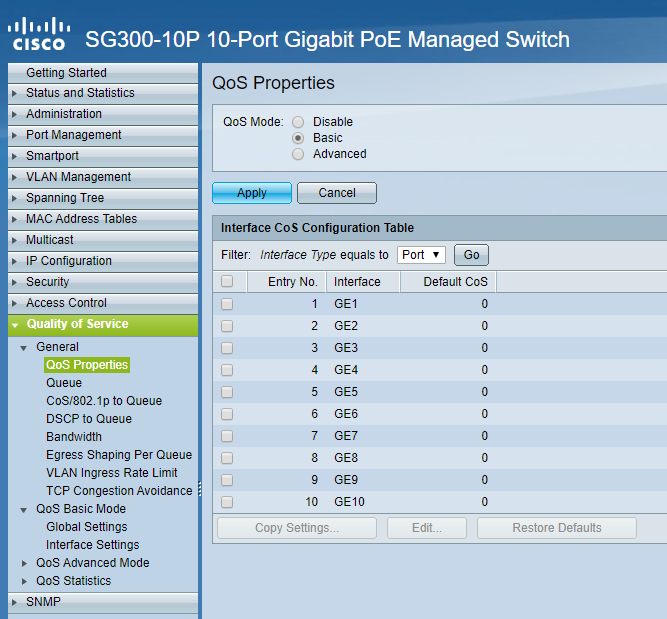Open the DSCP to Queue page

(89, 419)
